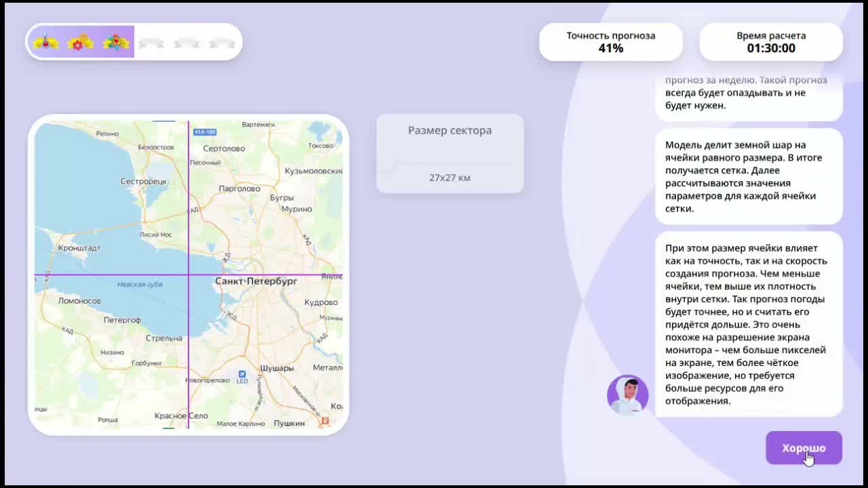Click Ропша on the map
The width and height of the screenshot is (868, 488).
108,420
